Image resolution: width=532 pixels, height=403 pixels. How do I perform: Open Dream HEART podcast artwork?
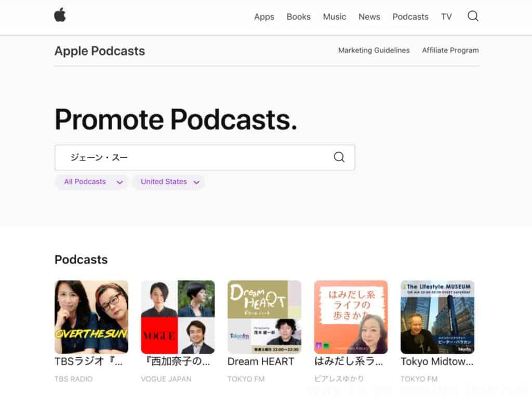tap(264, 317)
